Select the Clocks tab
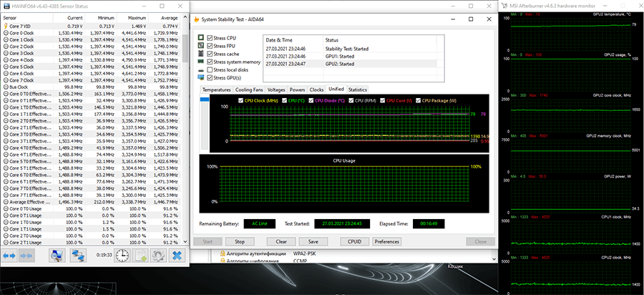This screenshot has height=295, width=644. tap(316, 90)
